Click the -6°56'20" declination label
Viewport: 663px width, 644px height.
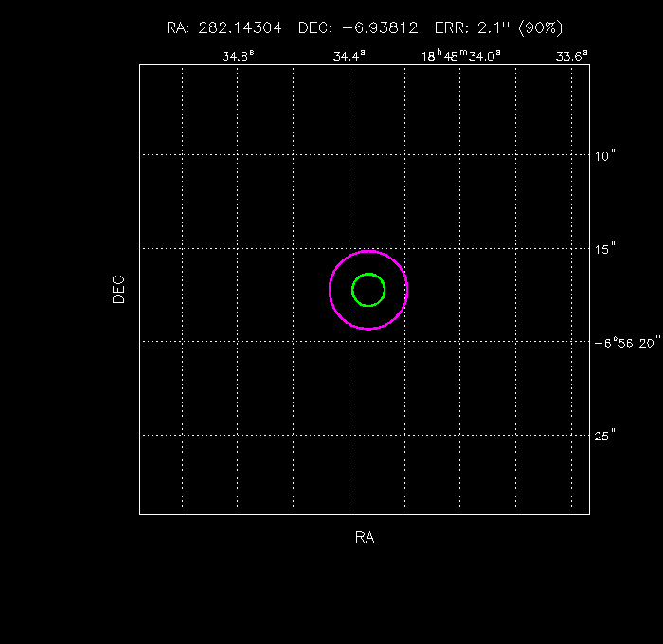pos(627,343)
